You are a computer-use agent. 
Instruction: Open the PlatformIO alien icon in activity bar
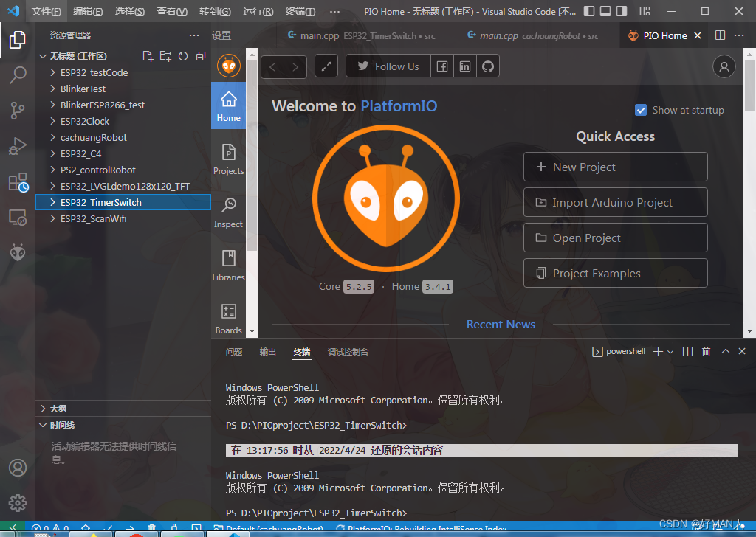[x=18, y=252]
